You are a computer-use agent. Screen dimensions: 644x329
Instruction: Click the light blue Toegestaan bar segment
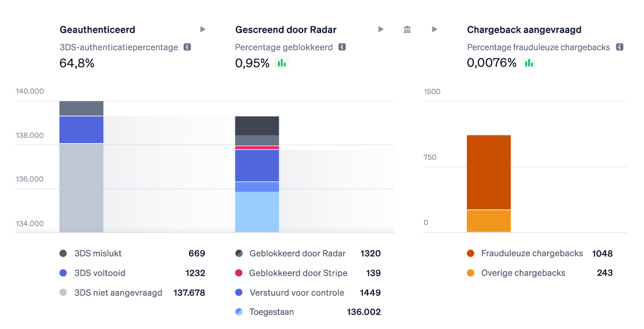pyautogui.click(x=257, y=212)
